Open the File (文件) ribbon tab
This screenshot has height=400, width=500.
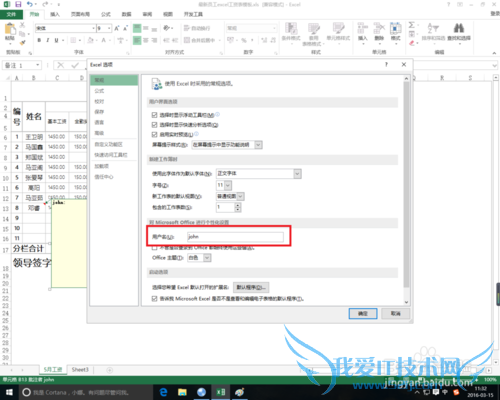11,14
